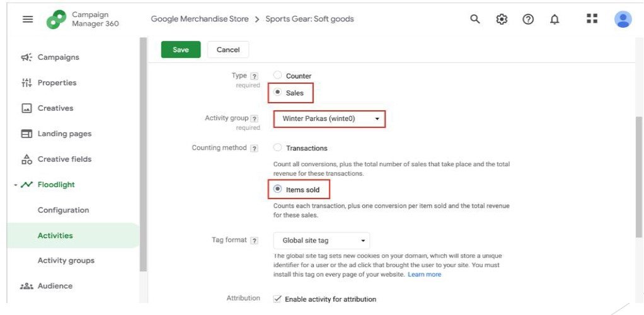Select the Counter type radio button
Screen dimensions: 644x315
(278, 75)
